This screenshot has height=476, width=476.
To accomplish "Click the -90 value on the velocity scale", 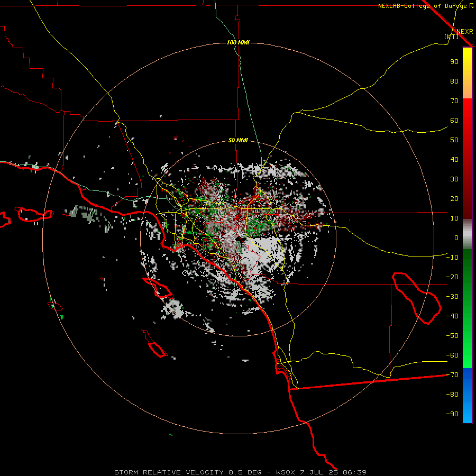I will 452,414.
